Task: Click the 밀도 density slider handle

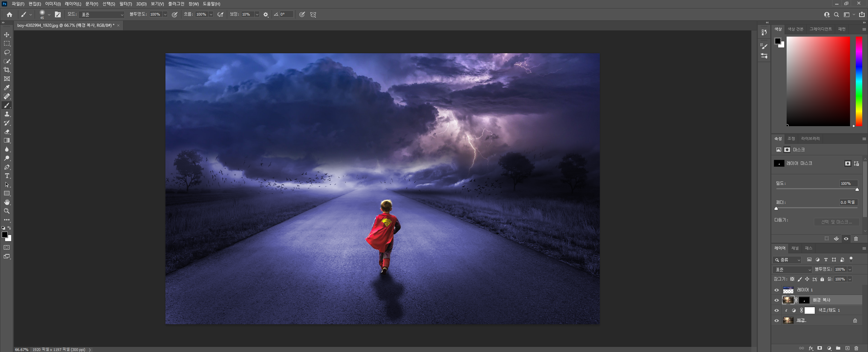Action: [857, 190]
